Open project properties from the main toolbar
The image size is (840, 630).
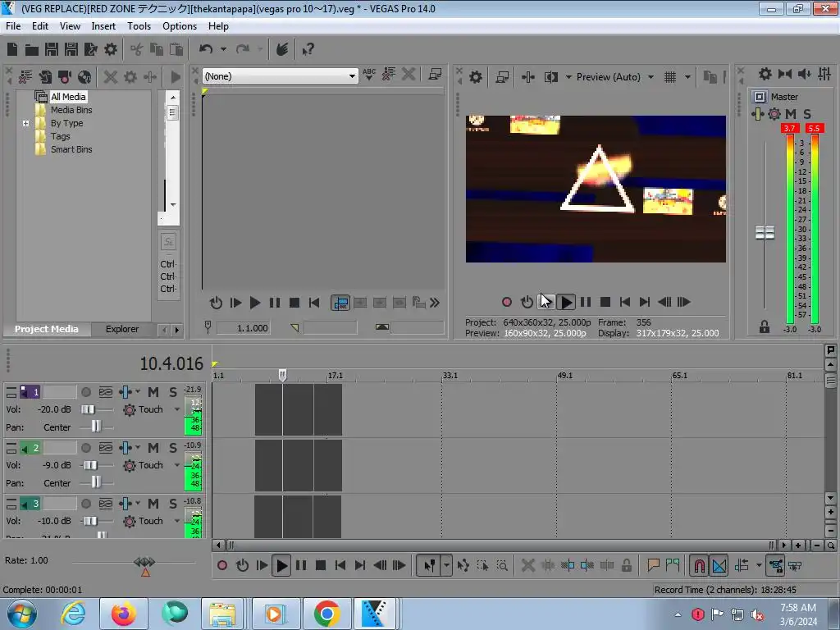111,50
